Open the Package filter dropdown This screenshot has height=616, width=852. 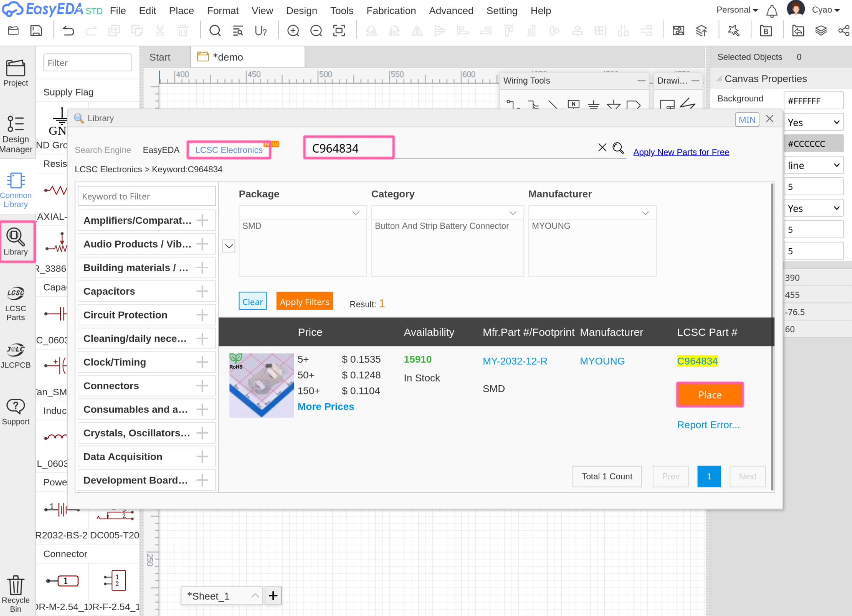(x=302, y=212)
